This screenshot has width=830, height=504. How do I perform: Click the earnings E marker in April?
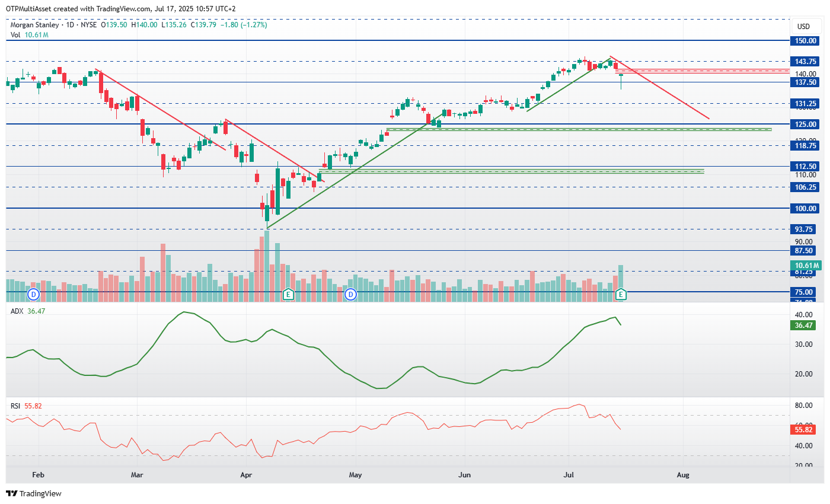(x=288, y=294)
